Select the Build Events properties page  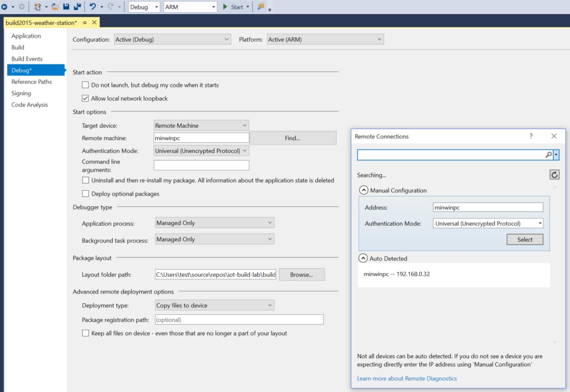[x=27, y=59]
